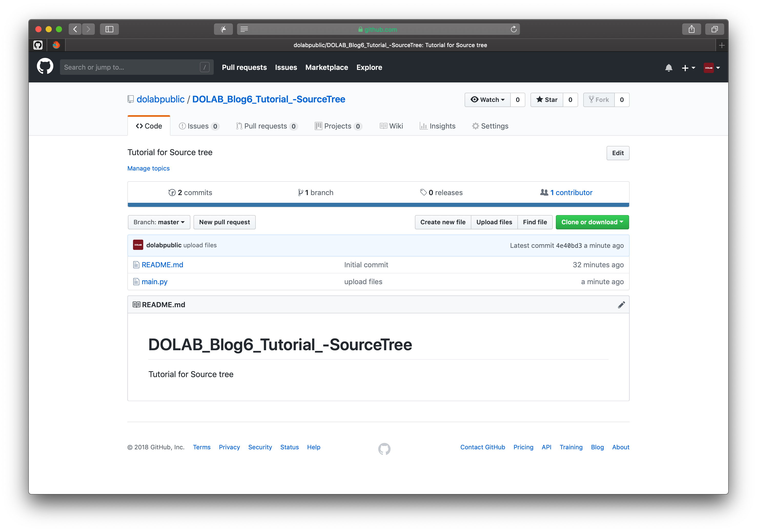This screenshot has width=757, height=532.
Task: Click the dolabpublic avatar next to the commit
Action: pyautogui.click(x=138, y=245)
